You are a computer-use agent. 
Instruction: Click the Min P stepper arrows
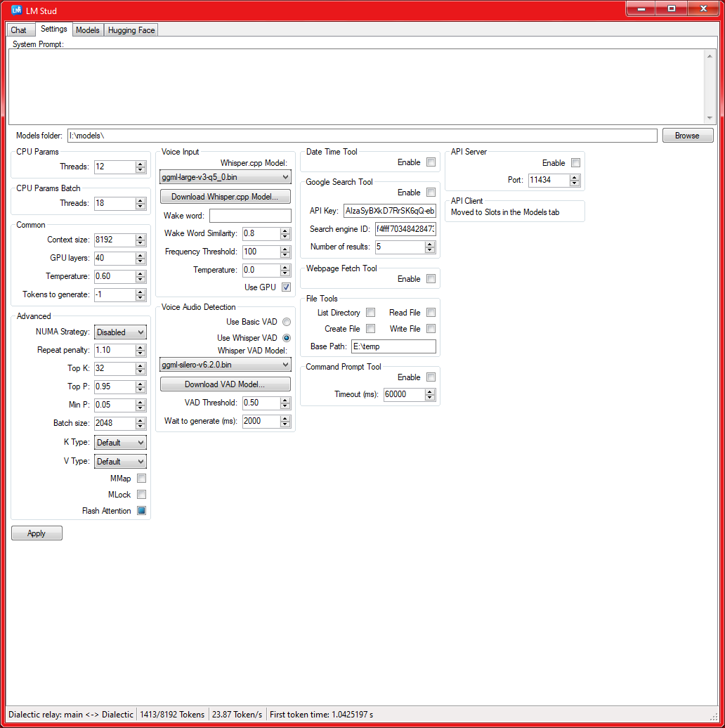coord(141,405)
